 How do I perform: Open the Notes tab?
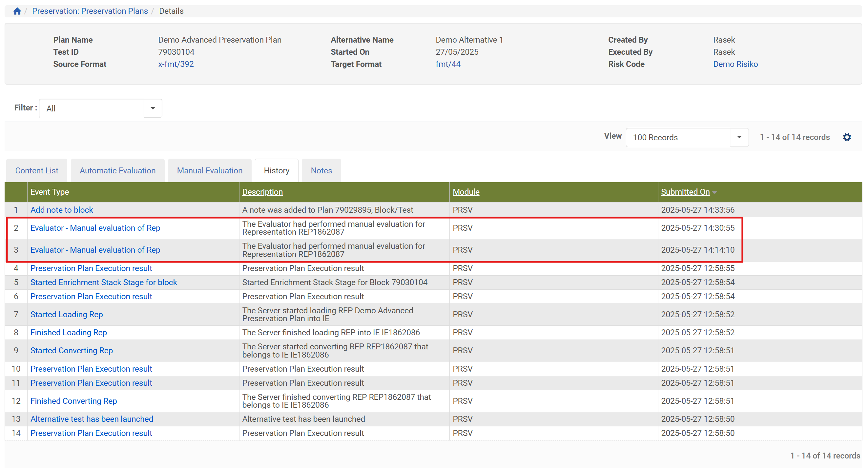tap(321, 170)
